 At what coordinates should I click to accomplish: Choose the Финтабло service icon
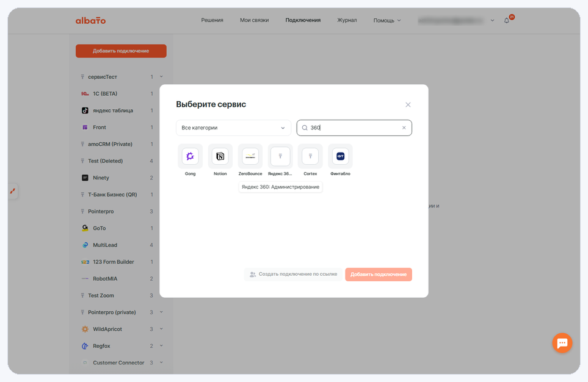click(340, 156)
